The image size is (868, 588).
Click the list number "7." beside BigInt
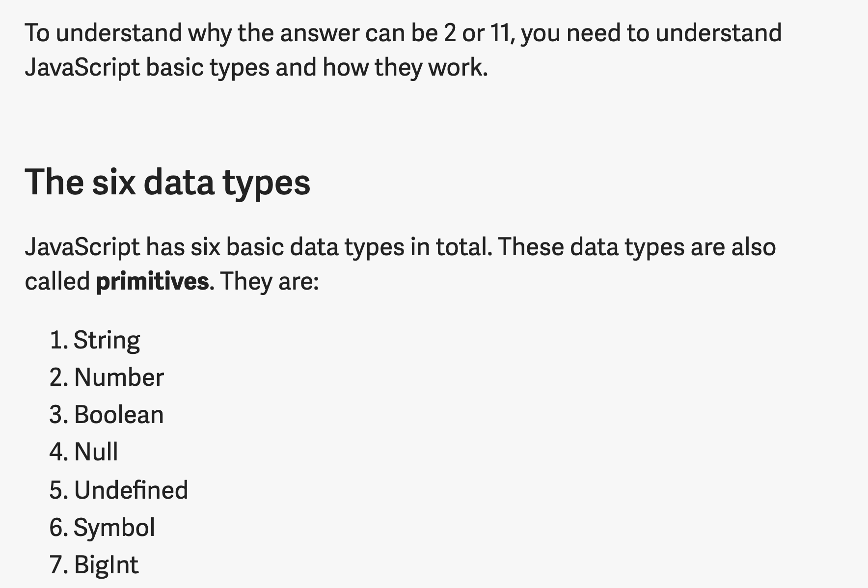(58, 565)
